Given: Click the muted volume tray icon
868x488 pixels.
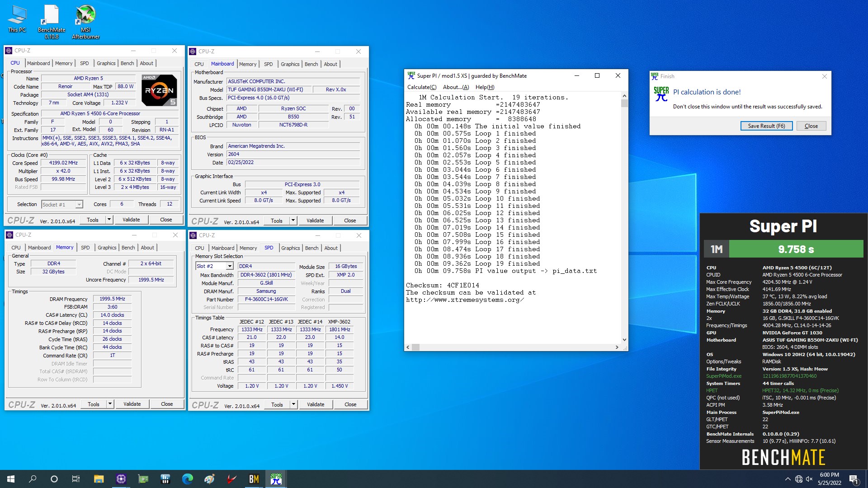Looking at the screenshot, I should click(809, 479).
